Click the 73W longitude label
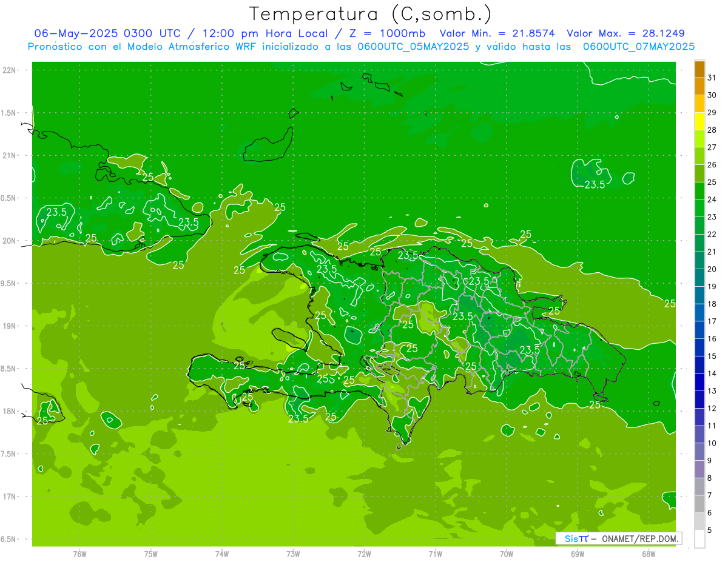Screen dimensions: 728x562 [293, 554]
